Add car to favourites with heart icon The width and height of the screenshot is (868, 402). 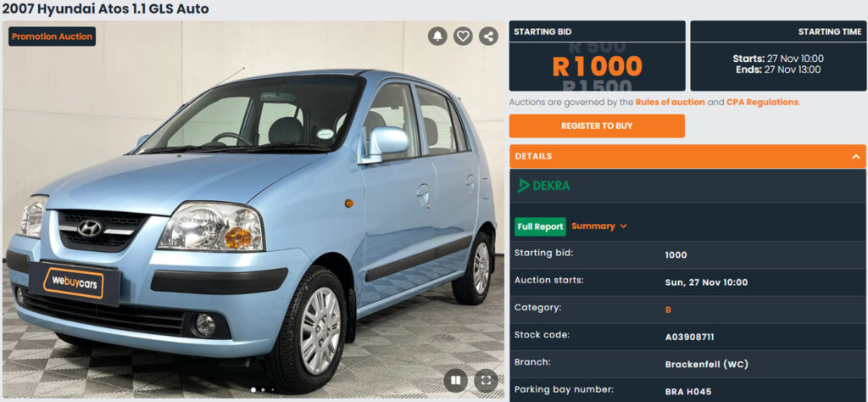tap(463, 36)
